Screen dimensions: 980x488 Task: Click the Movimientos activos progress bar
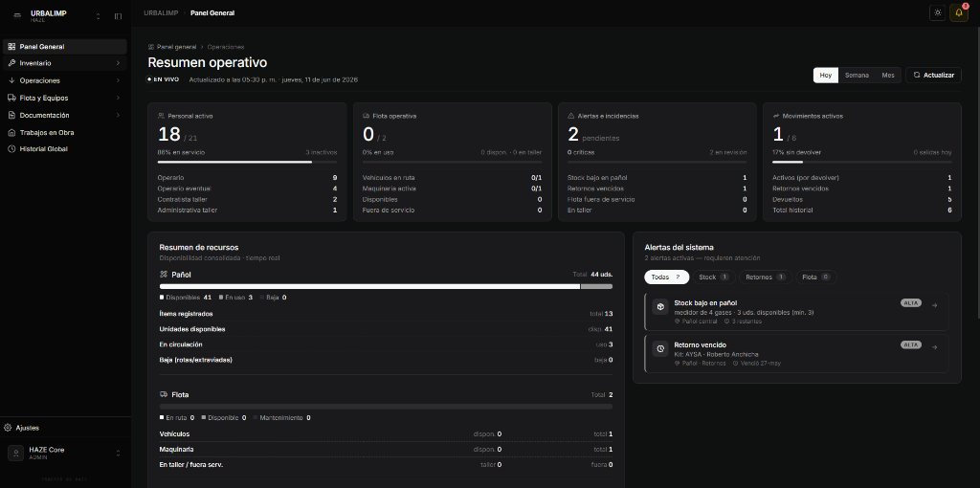pos(862,162)
